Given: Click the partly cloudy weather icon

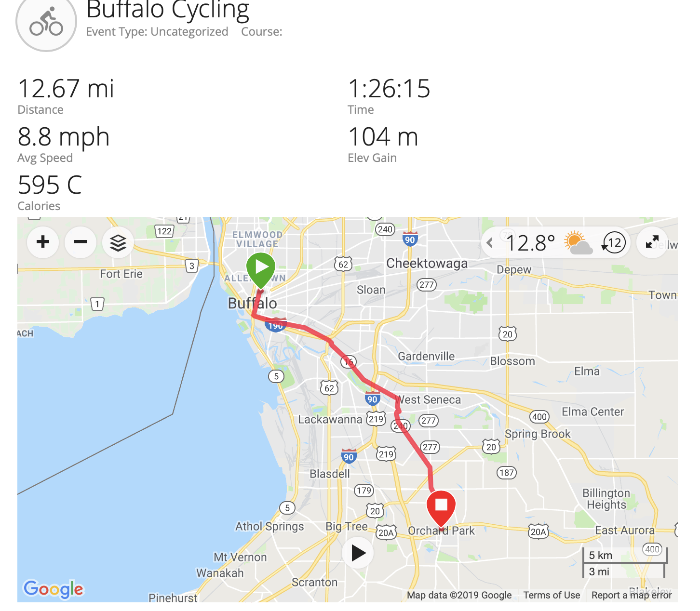Looking at the screenshot, I should (x=578, y=242).
